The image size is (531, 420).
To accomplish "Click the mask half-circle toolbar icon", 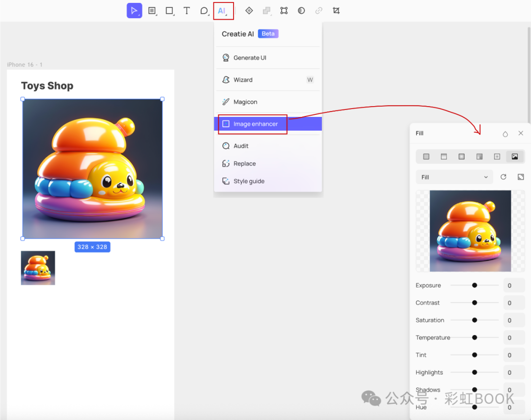I will (301, 10).
